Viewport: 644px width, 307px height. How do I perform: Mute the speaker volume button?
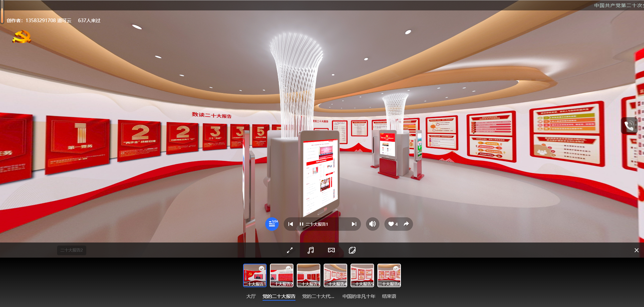pos(372,224)
